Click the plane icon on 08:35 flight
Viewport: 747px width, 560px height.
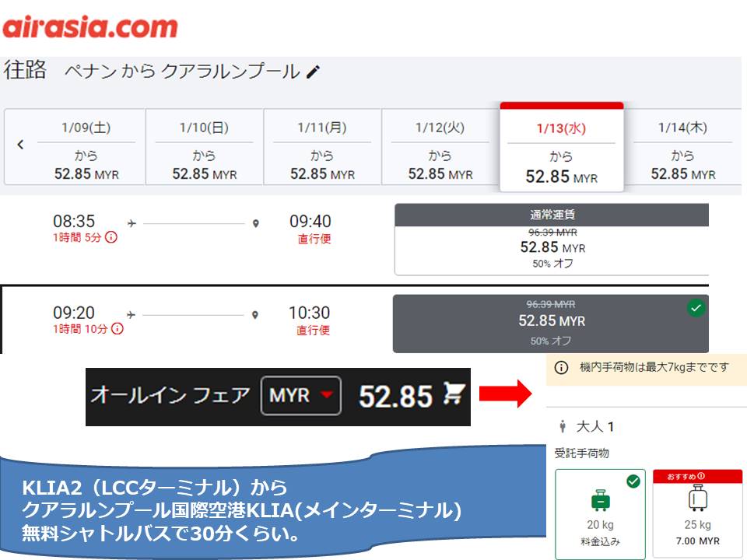[x=132, y=223]
